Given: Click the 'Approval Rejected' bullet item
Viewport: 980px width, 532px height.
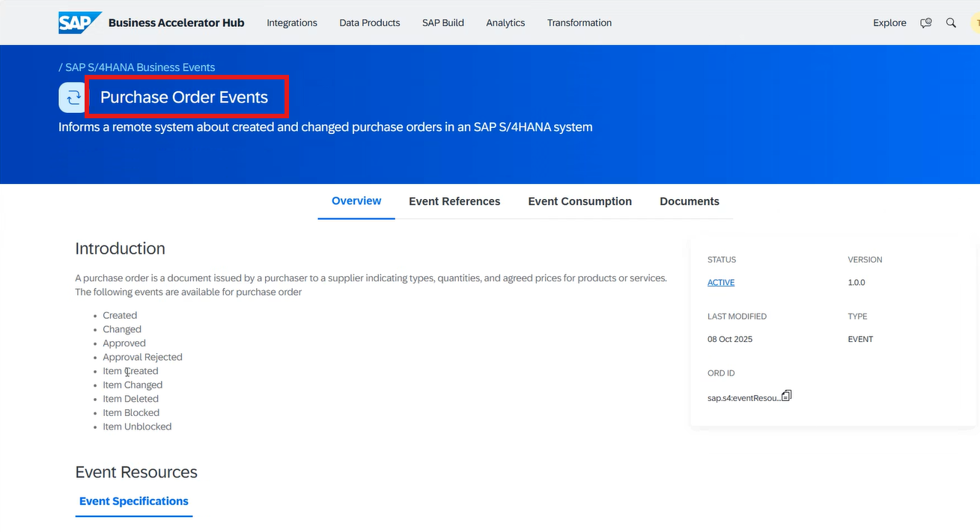Looking at the screenshot, I should coord(143,358).
